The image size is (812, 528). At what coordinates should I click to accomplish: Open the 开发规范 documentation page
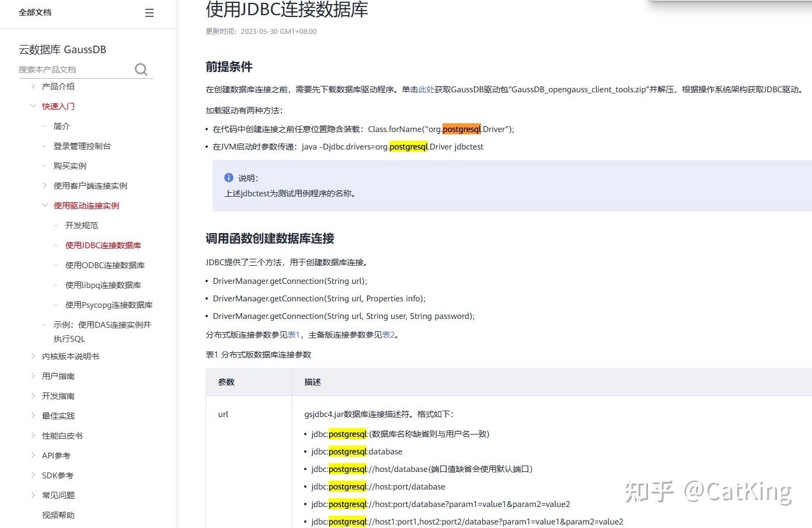pos(81,225)
